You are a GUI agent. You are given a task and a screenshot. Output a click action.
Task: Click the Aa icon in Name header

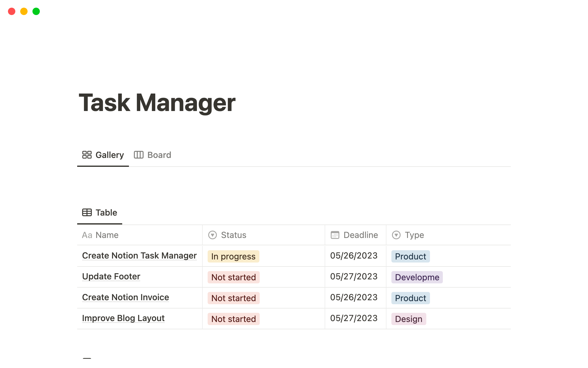pyautogui.click(x=87, y=235)
